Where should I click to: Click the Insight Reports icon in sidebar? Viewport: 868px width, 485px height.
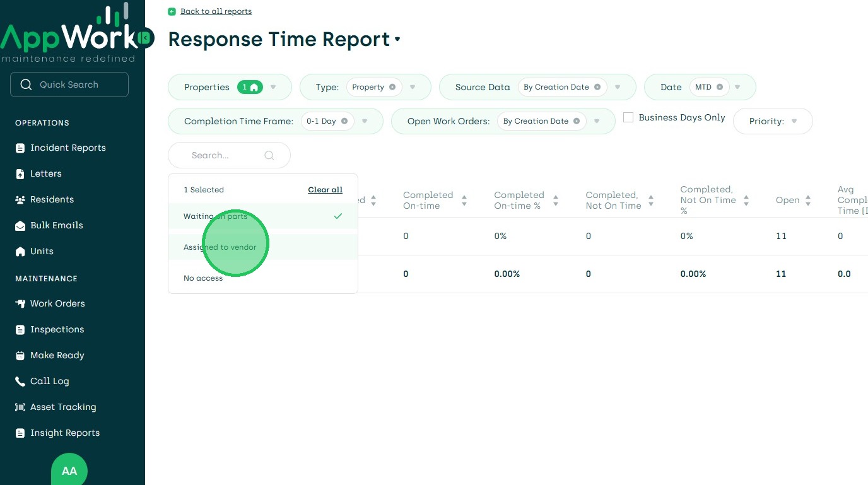(x=20, y=433)
